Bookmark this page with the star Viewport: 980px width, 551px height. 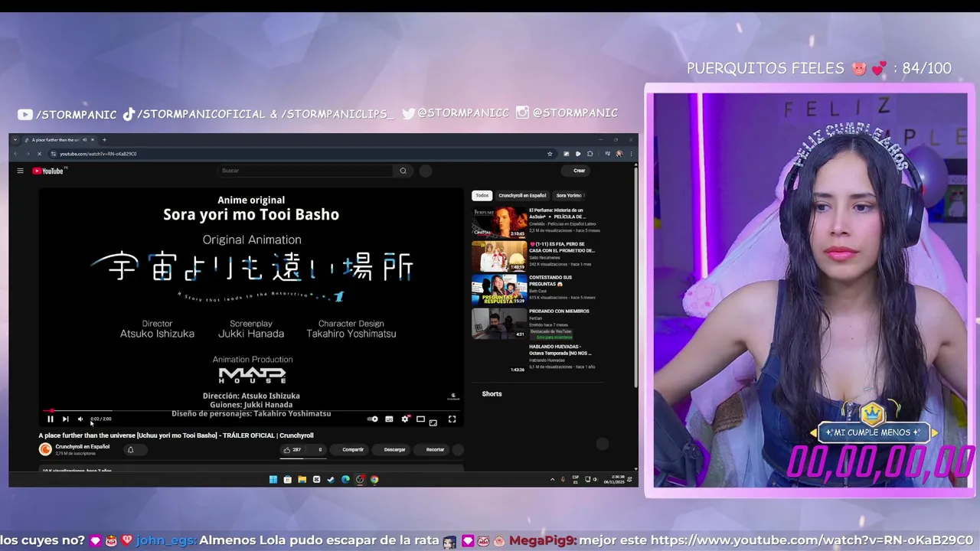(550, 154)
